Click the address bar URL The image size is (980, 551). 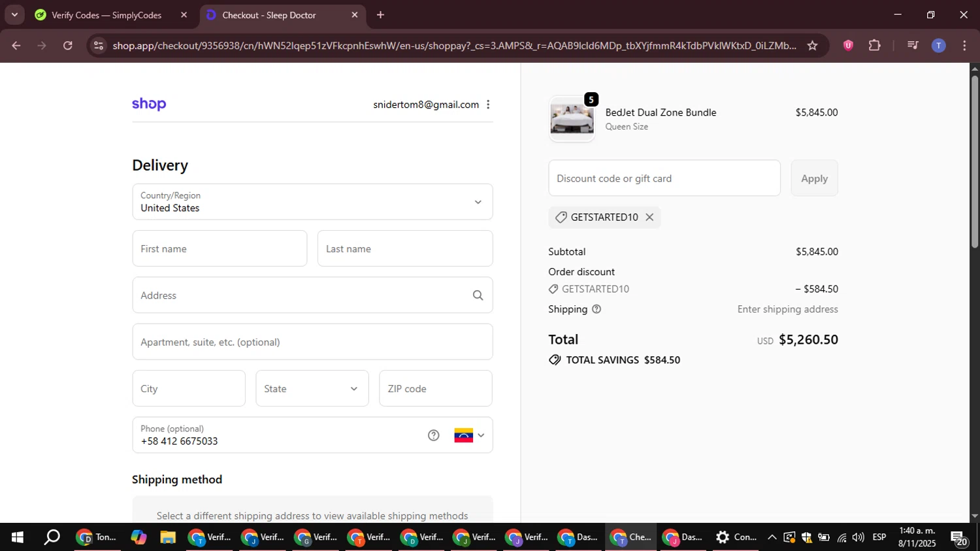click(x=454, y=45)
